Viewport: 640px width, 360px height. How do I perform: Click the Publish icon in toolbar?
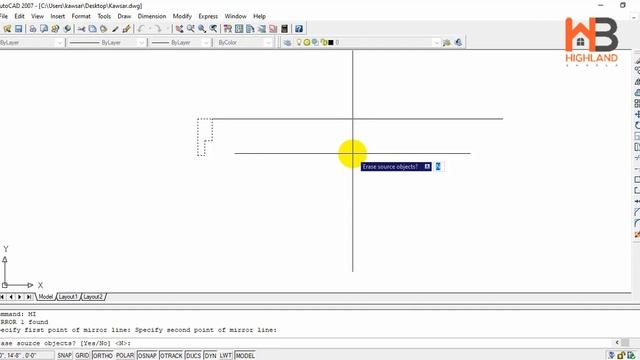(55, 29)
